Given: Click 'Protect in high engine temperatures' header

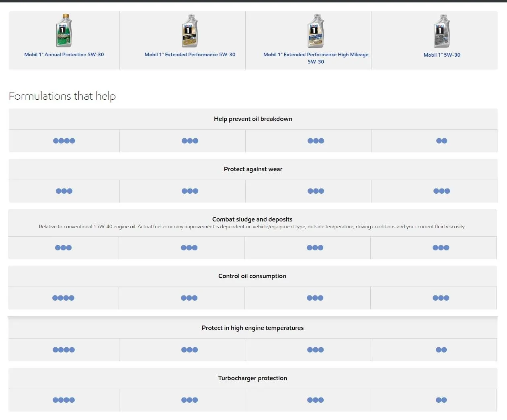Looking at the screenshot, I should [x=252, y=328].
